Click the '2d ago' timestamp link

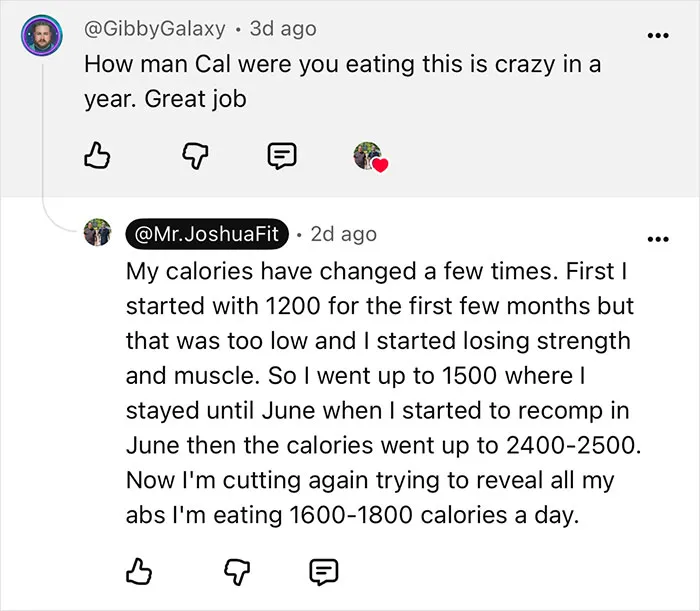[344, 234]
